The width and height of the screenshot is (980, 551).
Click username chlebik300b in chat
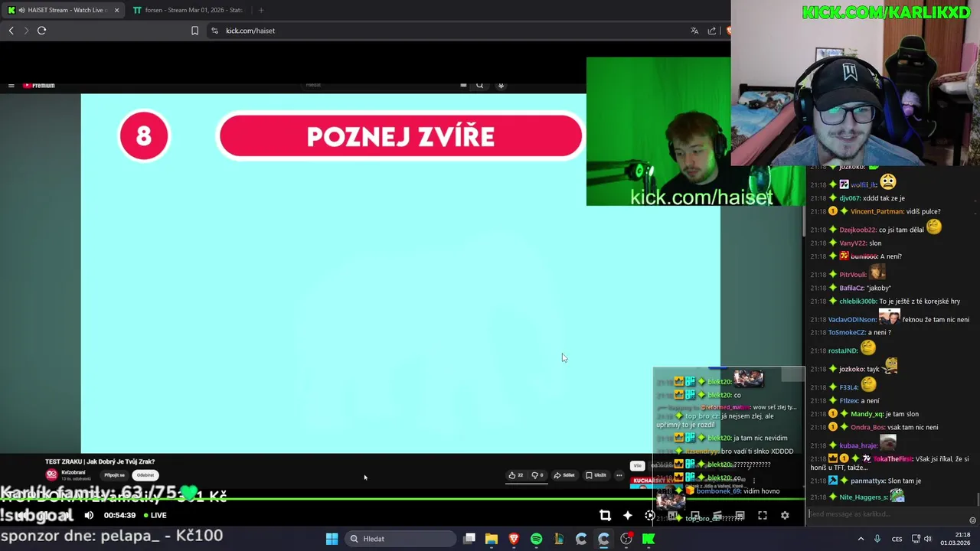point(857,302)
